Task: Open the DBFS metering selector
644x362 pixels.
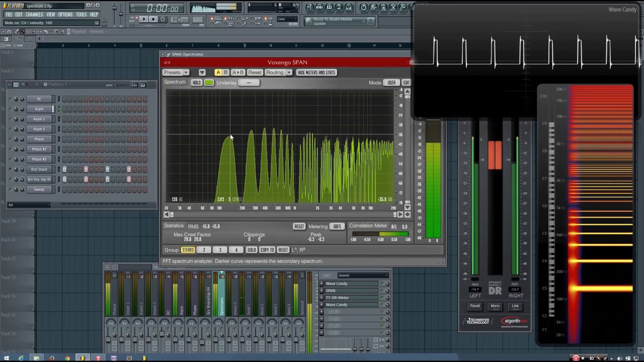Action: click(x=337, y=226)
